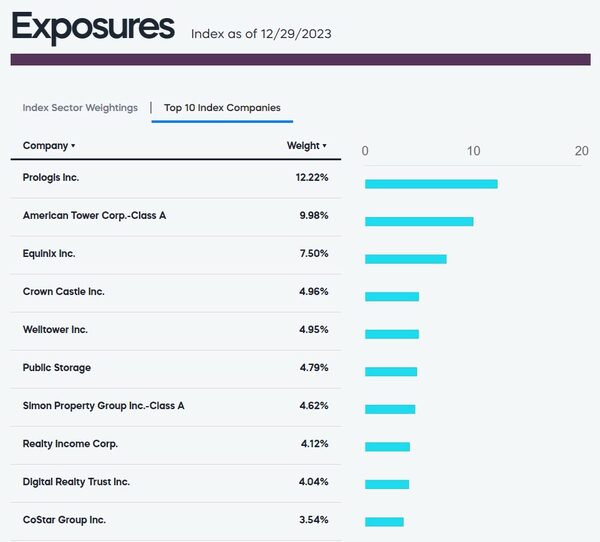This screenshot has height=542, width=600.
Task: Click the 9.98% weight value
Action: 314,215
